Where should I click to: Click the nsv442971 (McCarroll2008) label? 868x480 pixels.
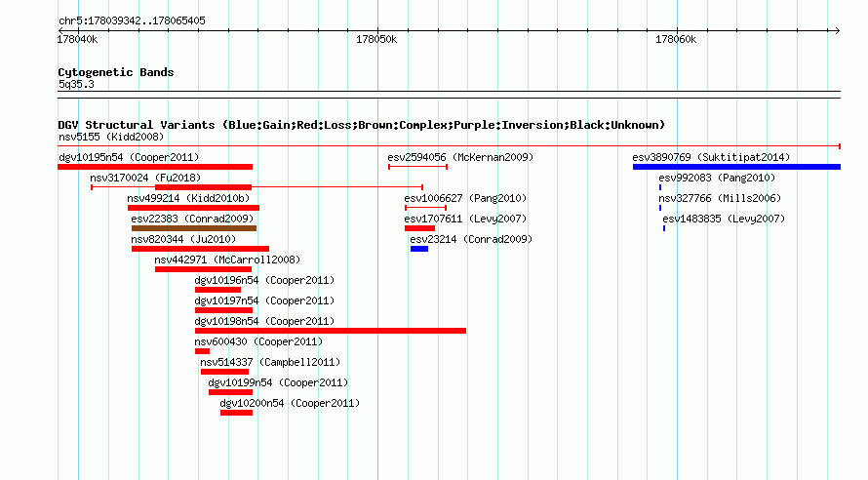[x=227, y=260]
